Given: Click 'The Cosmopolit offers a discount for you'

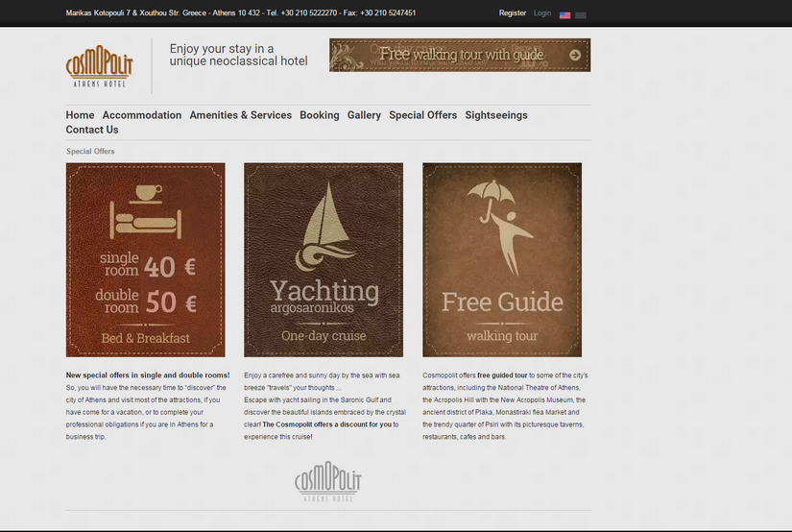Looking at the screenshot, I should (326, 424).
